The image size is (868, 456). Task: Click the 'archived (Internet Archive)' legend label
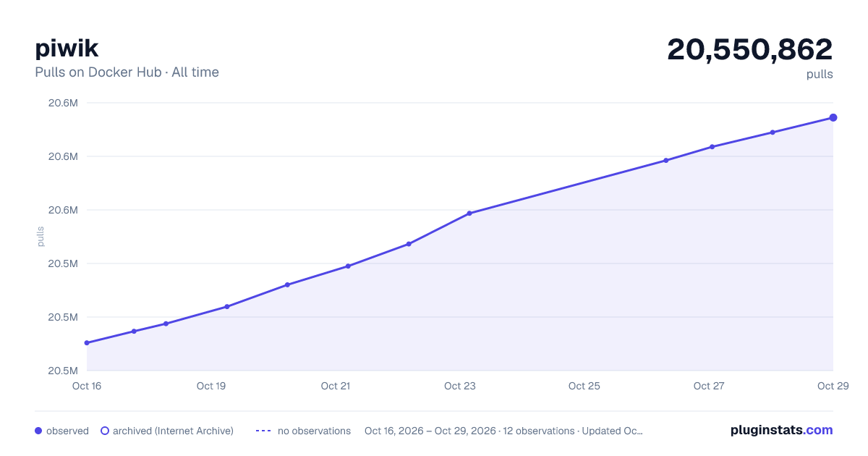pos(173,431)
